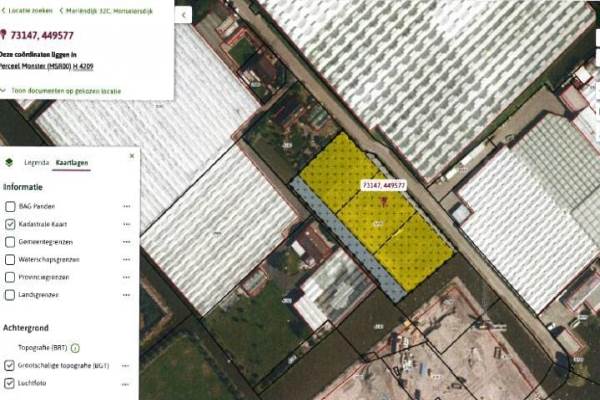Close the Kaartlagen panel
The width and height of the screenshot is (600, 400).
click(131, 156)
